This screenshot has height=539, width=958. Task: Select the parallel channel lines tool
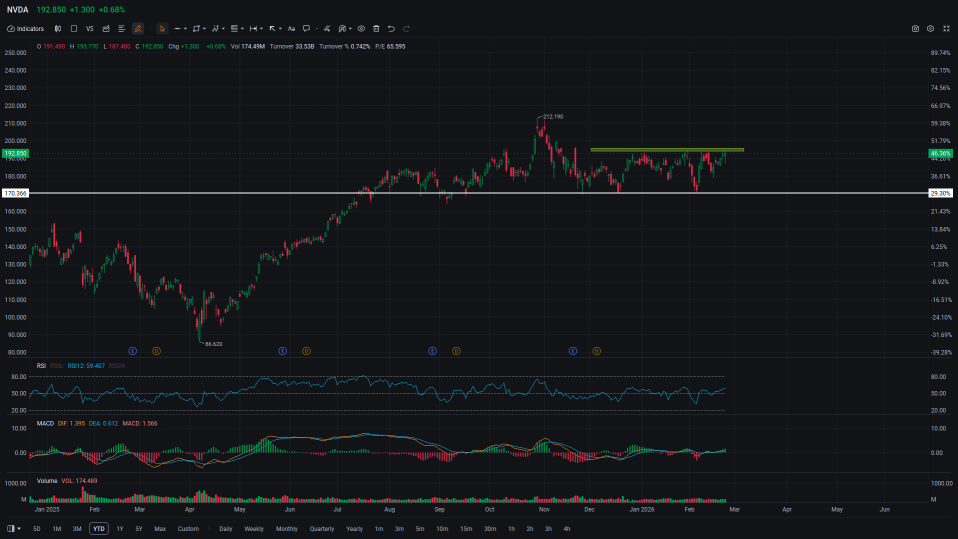coord(234,29)
